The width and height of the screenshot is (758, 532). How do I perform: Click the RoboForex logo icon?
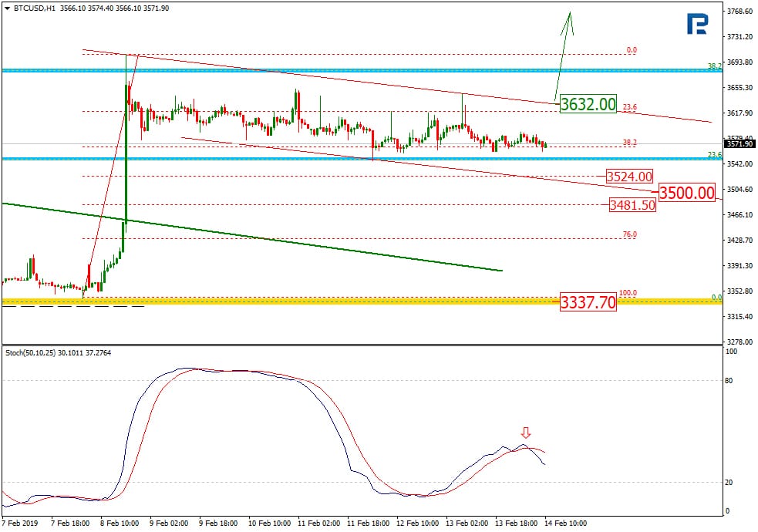[x=698, y=25]
